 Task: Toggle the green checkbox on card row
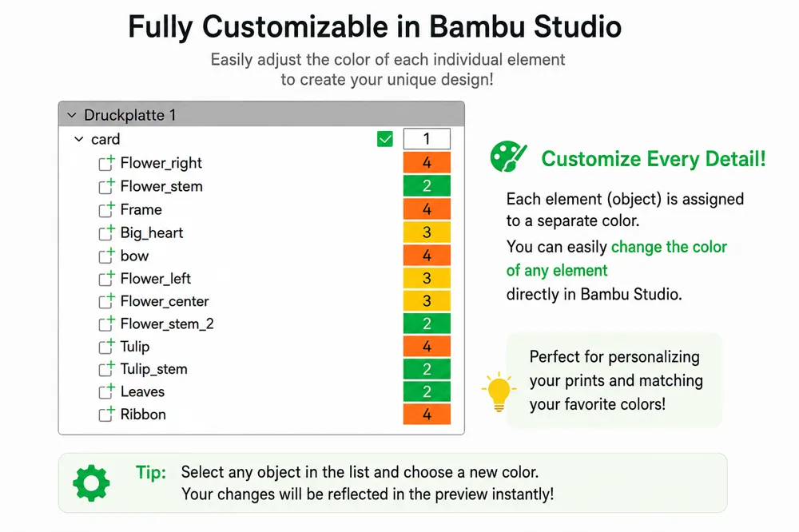(385, 139)
